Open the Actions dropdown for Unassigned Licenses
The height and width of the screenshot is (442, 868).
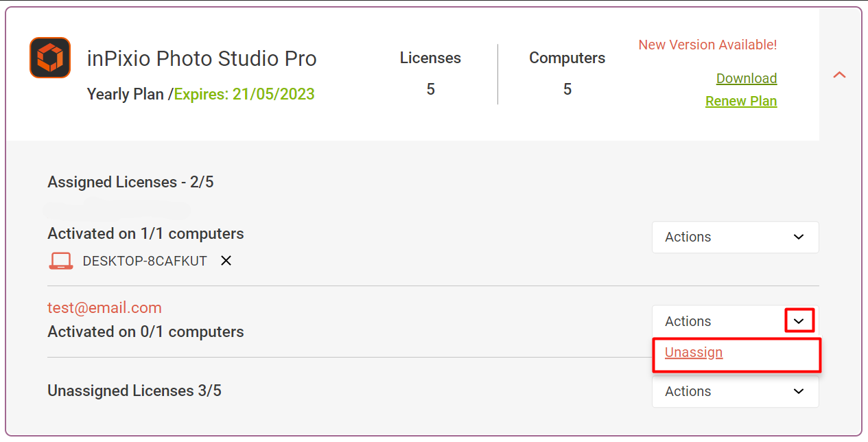coord(736,391)
